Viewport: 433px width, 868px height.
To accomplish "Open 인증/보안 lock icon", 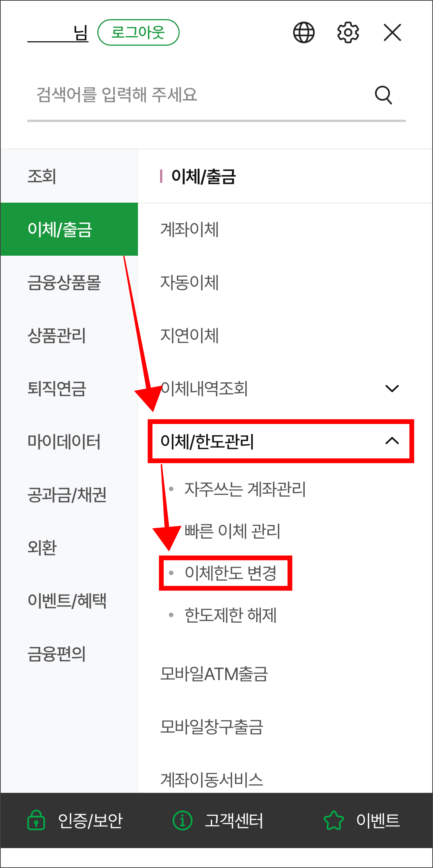I will click(x=36, y=820).
